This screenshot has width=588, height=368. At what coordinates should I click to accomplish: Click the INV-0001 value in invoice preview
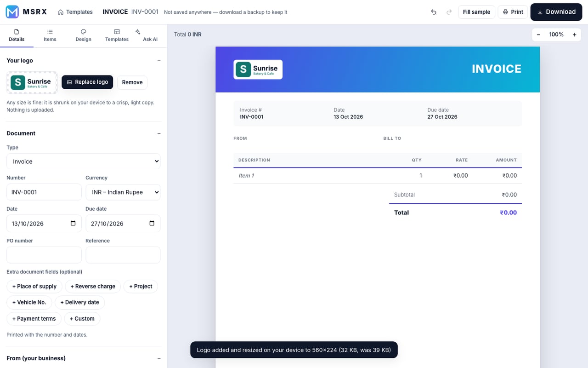tap(252, 117)
